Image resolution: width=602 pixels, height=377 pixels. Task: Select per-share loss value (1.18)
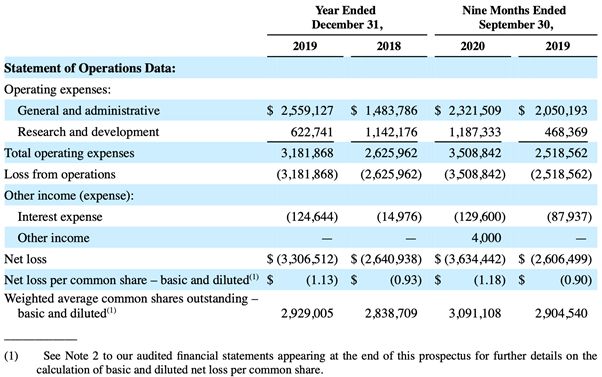pyautogui.click(x=490, y=280)
